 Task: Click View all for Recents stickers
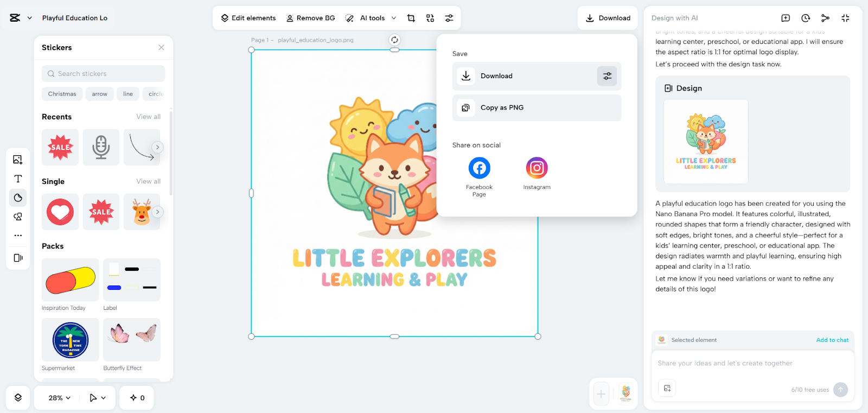pyautogui.click(x=148, y=117)
